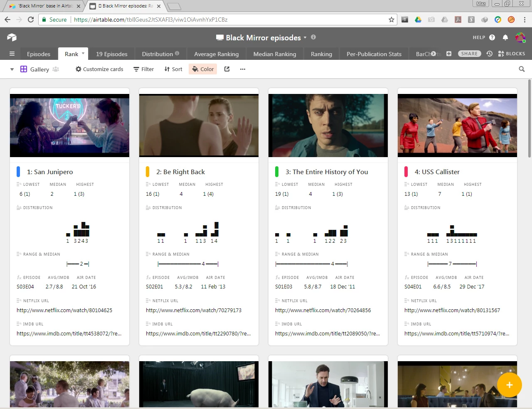Open the San Junipero card thumbnail
Viewport: 532px width, 409px height.
[x=69, y=126]
